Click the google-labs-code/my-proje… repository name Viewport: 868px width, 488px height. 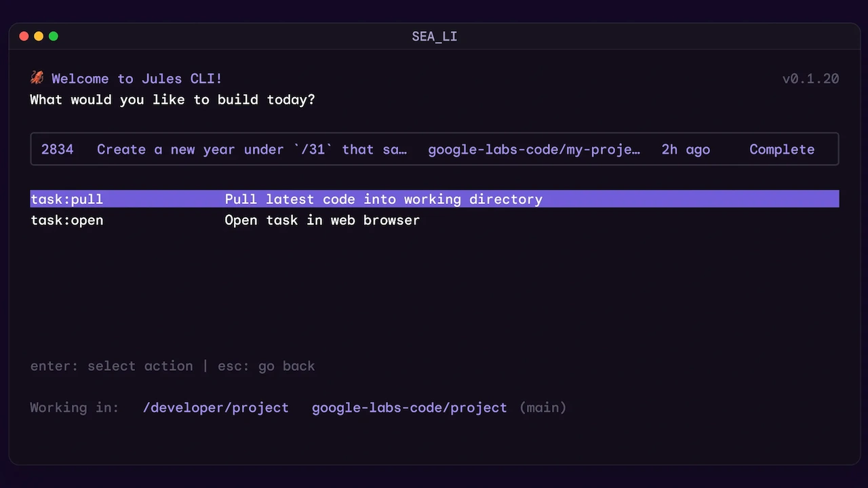click(x=534, y=150)
